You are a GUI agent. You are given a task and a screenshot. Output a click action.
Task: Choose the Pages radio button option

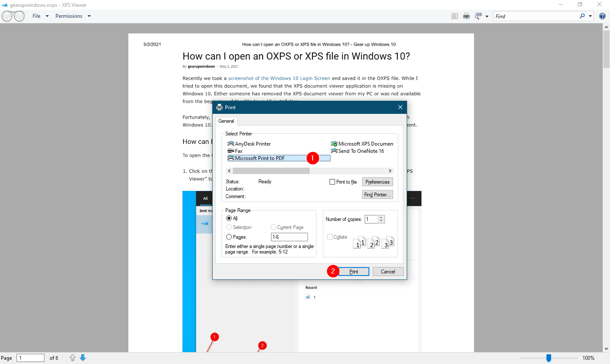pos(229,237)
